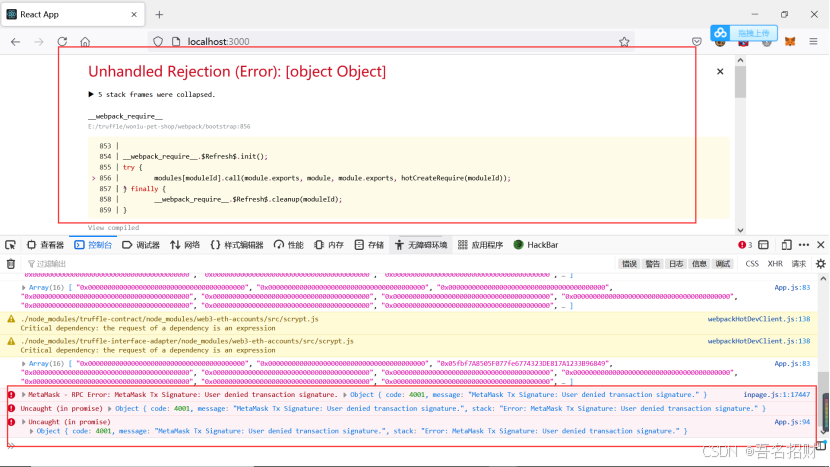
Task: Focus the console filter output field
Action: tap(318, 264)
